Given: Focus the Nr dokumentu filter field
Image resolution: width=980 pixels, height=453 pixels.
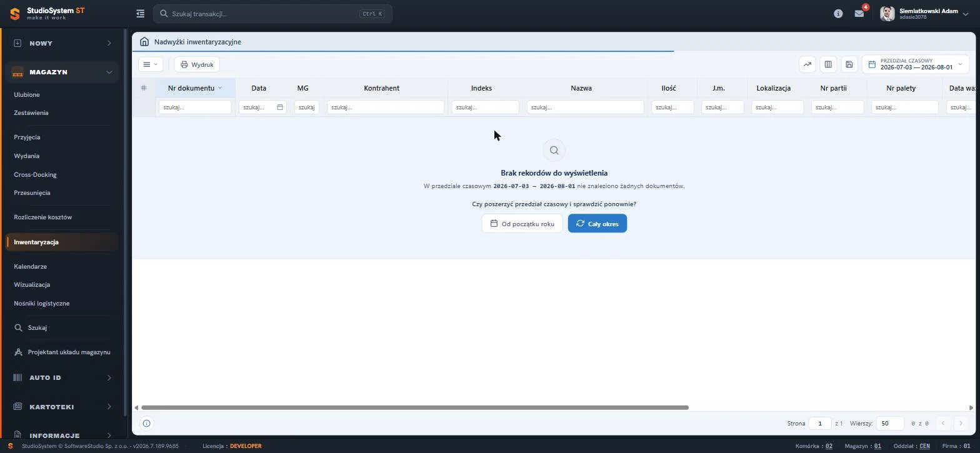Looking at the screenshot, I should 195,107.
